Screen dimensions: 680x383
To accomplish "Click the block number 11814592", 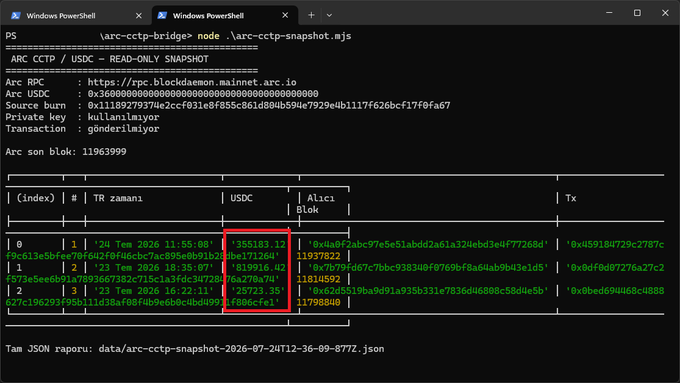I will [x=318, y=279].
